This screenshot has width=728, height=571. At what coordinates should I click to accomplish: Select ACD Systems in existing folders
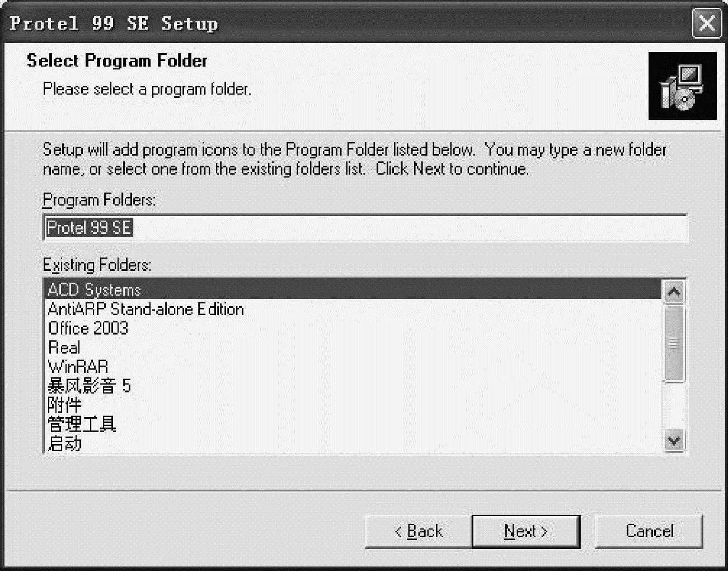coord(94,290)
